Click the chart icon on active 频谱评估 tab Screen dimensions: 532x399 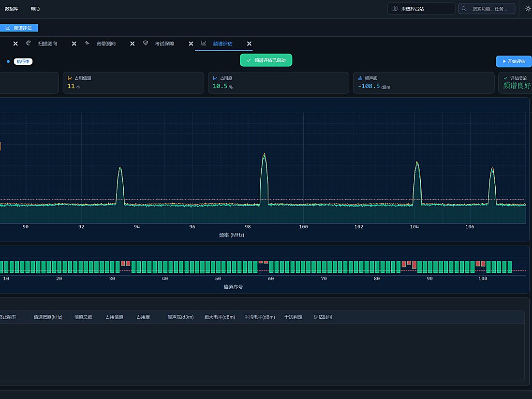click(x=204, y=43)
